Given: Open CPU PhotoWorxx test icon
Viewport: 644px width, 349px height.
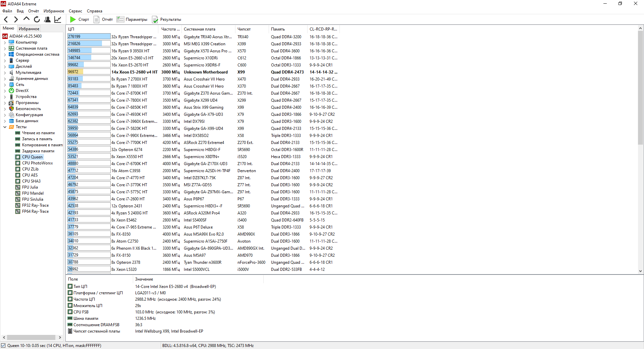Looking at the screenshot, I should tap(18, 163).
